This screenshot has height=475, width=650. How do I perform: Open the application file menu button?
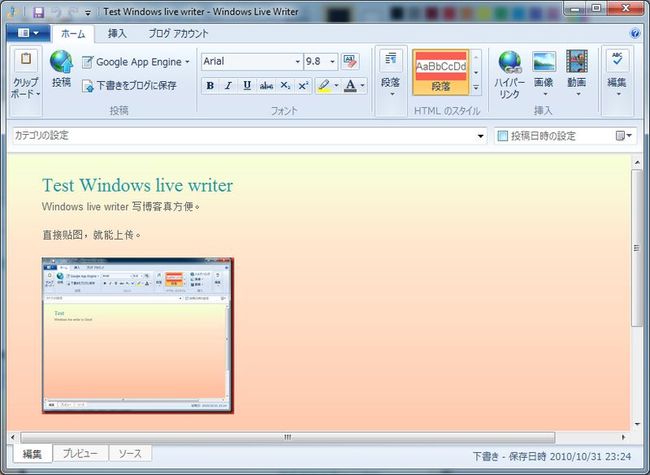pyautogui.click(x=28, y=33)
